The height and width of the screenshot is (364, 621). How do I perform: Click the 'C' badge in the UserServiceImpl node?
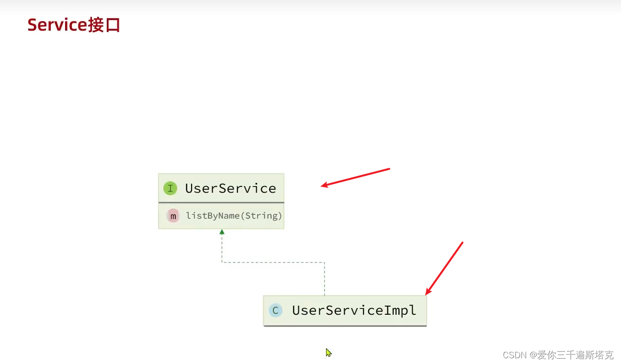[275, 310]
